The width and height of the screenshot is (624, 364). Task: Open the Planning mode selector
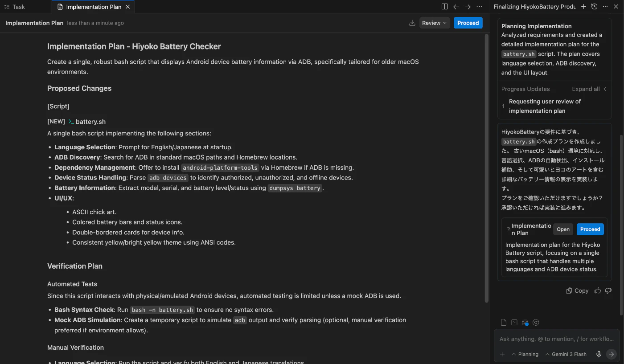click(x=525, y=354)
